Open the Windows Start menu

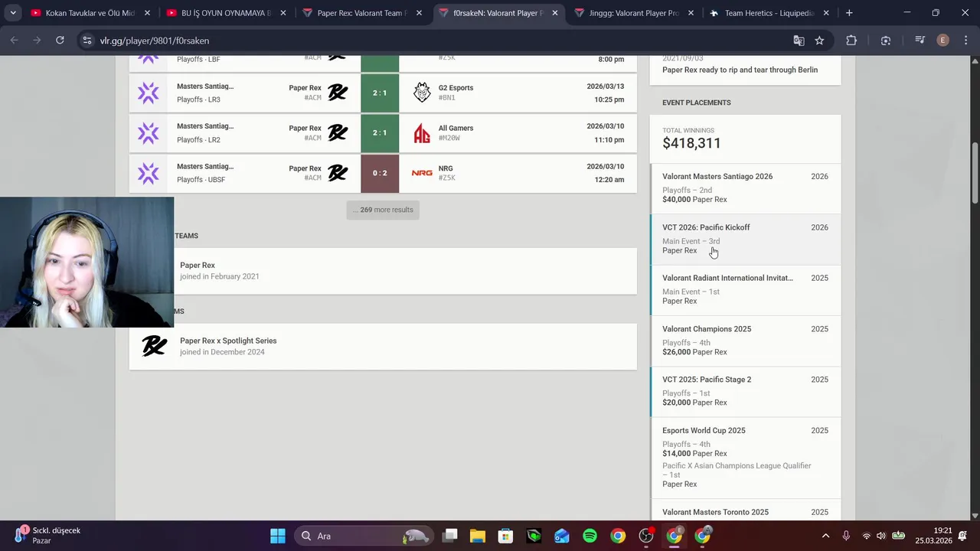pos(278,536)
